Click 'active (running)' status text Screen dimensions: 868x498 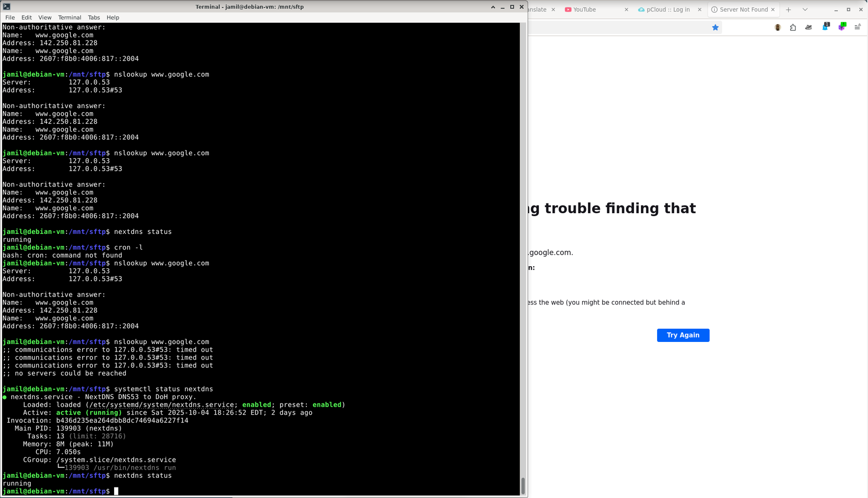click(89, 413)
